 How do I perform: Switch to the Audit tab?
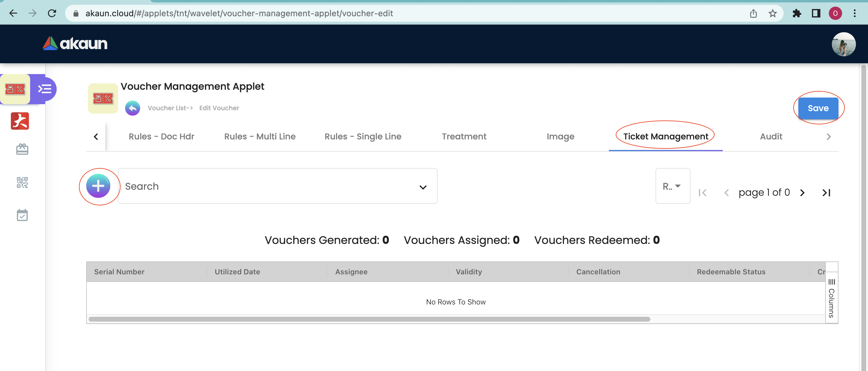tap(771, 136)
